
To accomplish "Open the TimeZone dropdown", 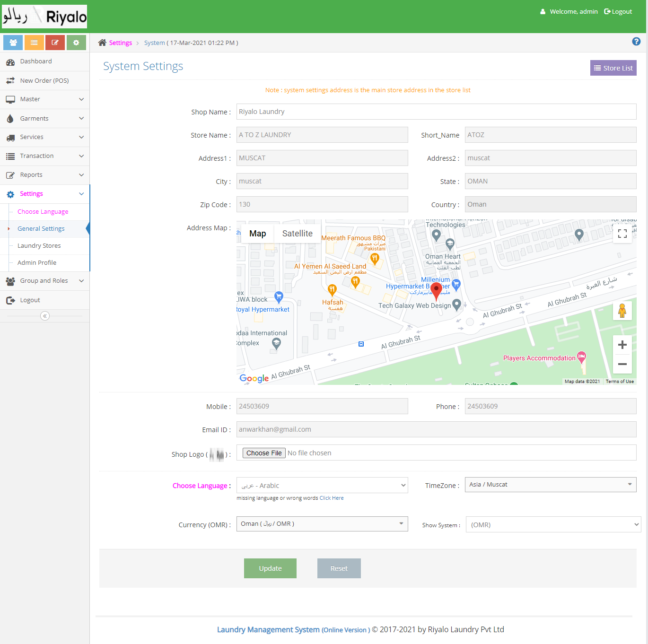I will point(551,485).
